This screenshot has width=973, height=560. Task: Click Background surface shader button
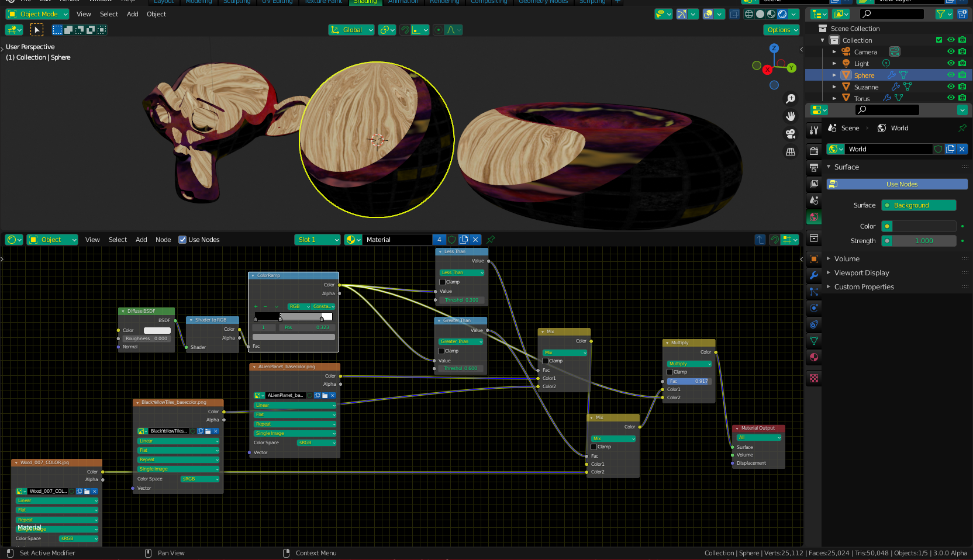pos(919,205)
